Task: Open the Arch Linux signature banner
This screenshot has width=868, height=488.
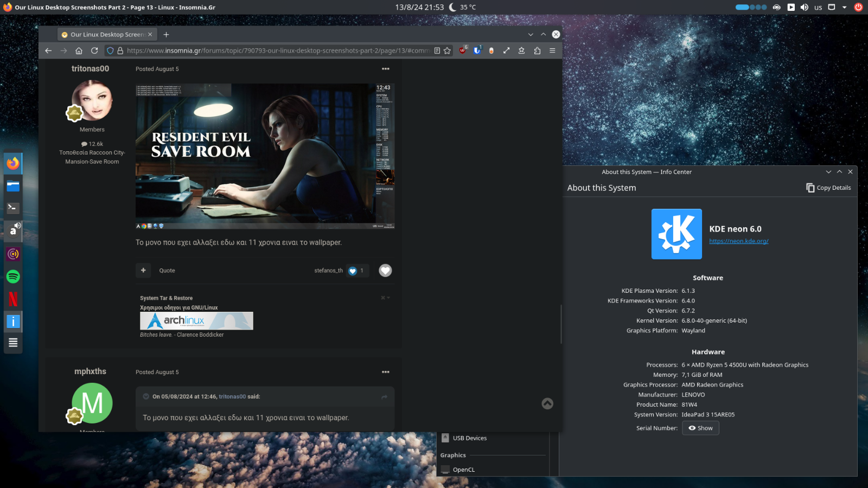Action: pos(196,320)
